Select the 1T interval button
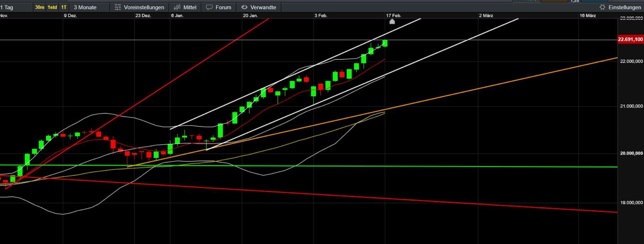This screenshot has height=244, width=644. tap(64, 7)
